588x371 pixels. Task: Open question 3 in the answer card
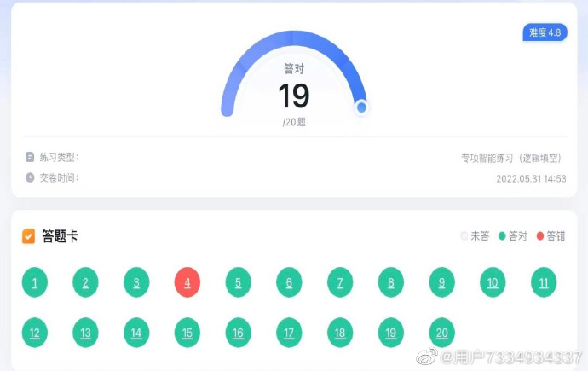pyautogui.click(x=136, y=282)
